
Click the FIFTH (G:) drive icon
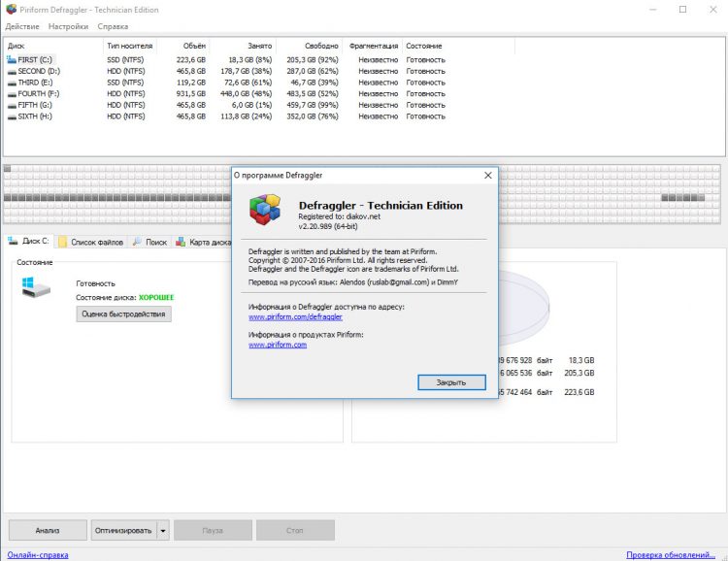pyautogui.click(x=12, y=105)
